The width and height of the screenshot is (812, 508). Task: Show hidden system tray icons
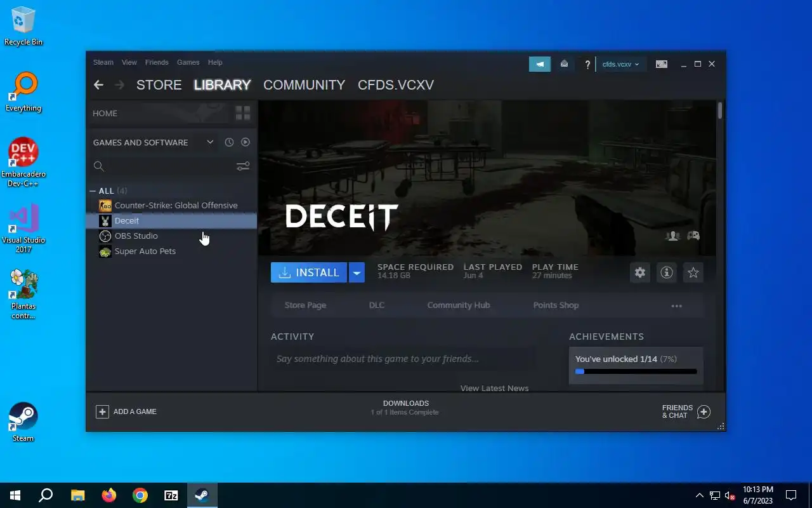[699, 495]
